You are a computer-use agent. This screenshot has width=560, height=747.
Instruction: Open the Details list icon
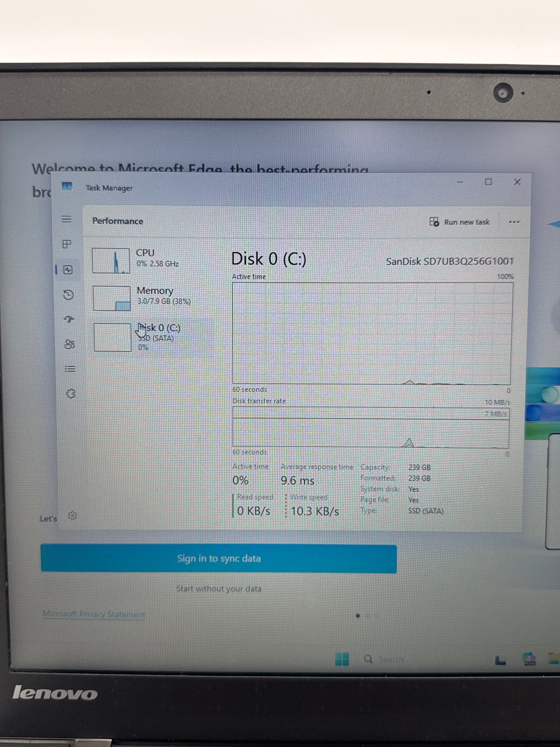coord(70,369)
